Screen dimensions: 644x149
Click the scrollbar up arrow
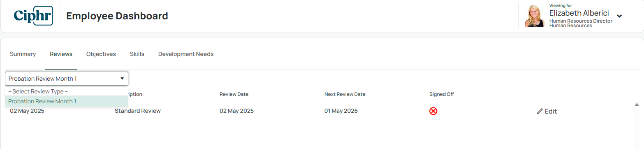[x=637, y=105]
